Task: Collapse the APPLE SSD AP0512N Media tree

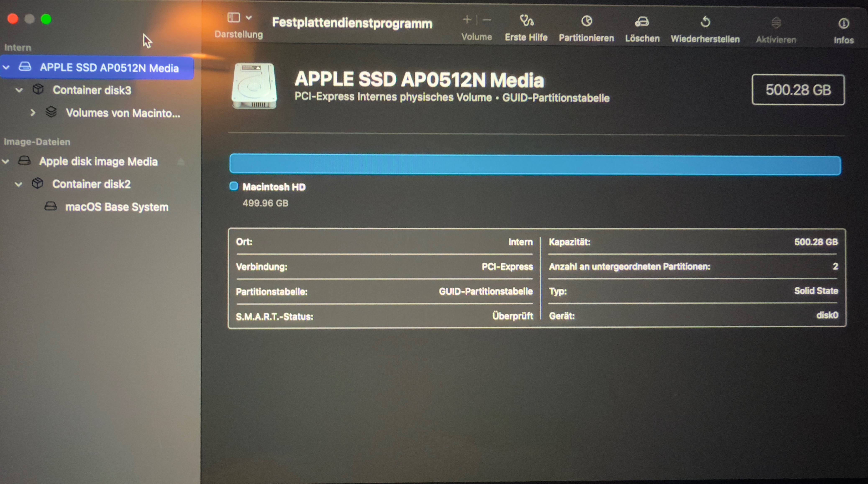Action: point(6,67)
